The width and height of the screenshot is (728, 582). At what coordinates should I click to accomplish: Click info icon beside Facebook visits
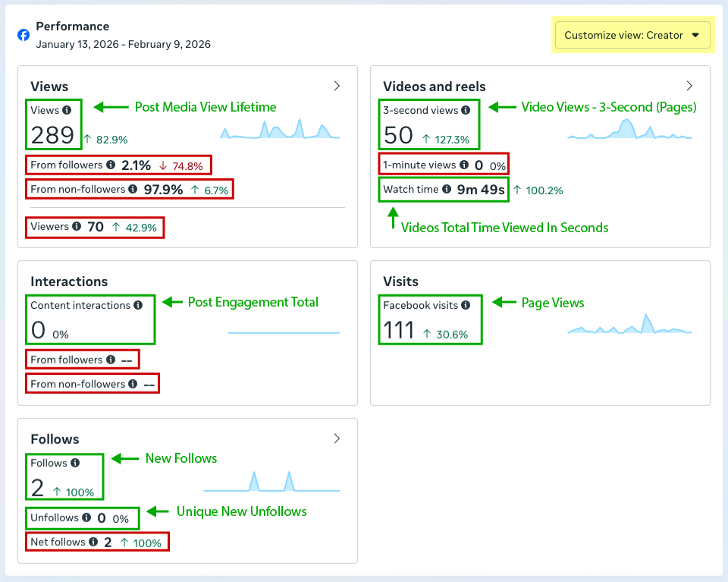tap(465, 306)
